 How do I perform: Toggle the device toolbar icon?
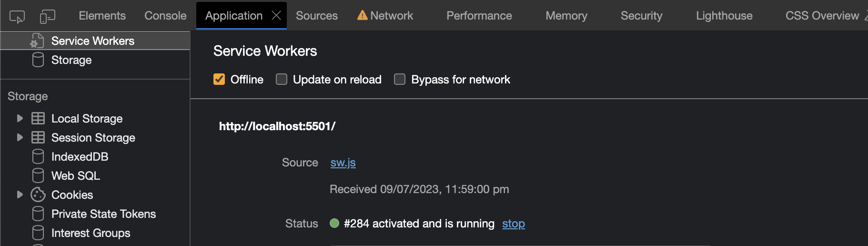coord(47,17)
